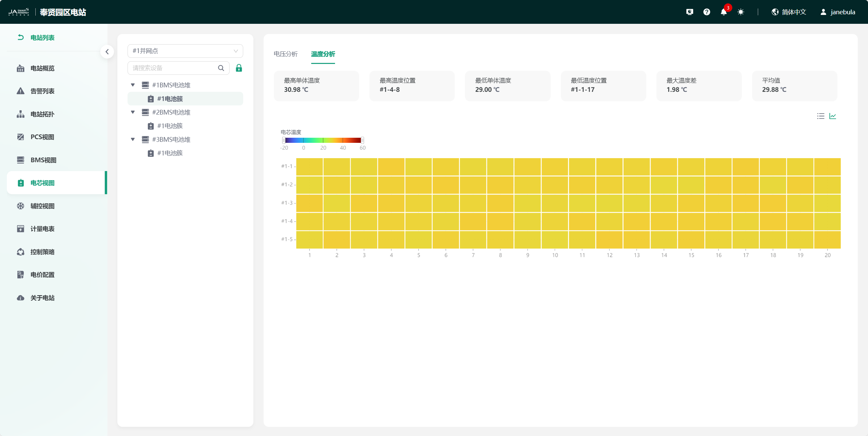Screen dimensions: 868x436
Task: Switch to list view icon above chart
Action: [x=820, y=116]
